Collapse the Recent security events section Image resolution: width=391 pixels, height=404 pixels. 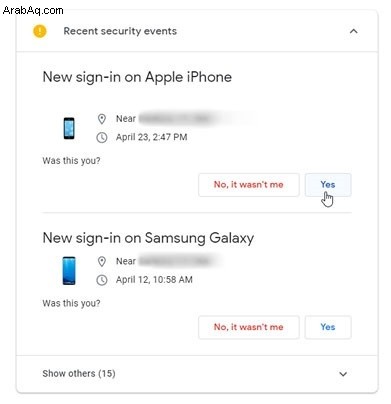point(354,31)
